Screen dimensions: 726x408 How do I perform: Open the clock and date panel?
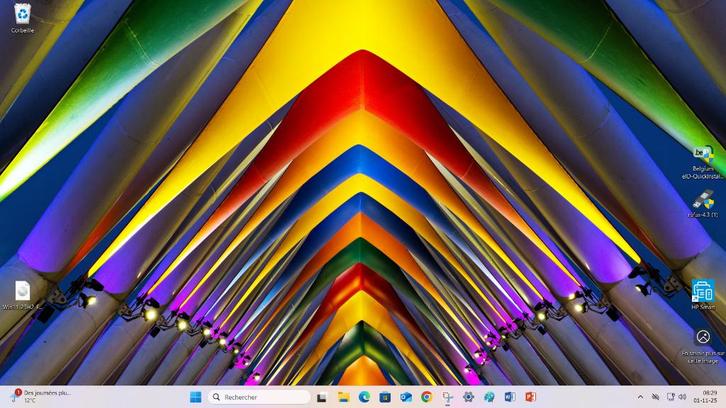(708, 397)
